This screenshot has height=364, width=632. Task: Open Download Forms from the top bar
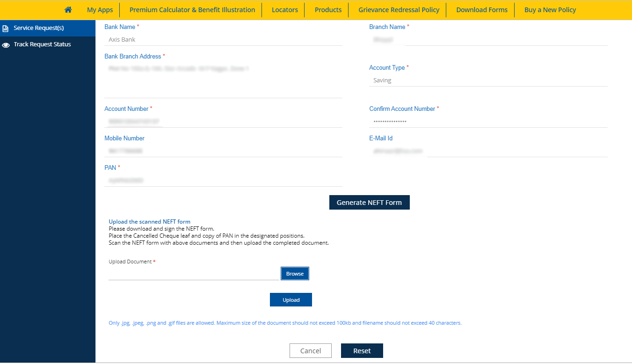(x=481, y=9)
